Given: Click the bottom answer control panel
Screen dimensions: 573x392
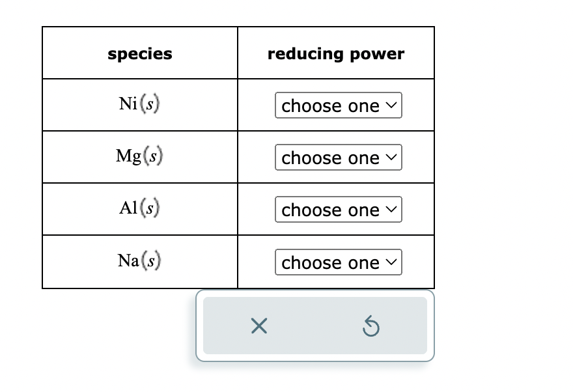Looking at the screenshot, I should [x=314, y=326].
